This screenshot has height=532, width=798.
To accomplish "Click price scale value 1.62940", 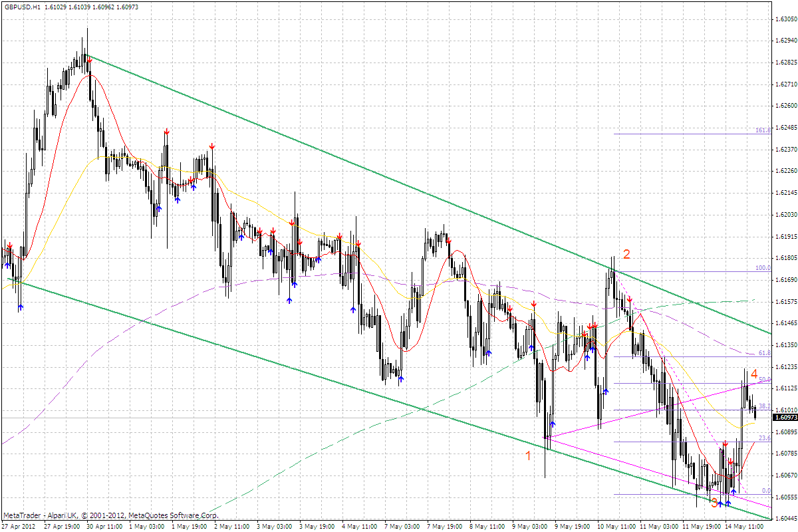I will pos(787,41).
